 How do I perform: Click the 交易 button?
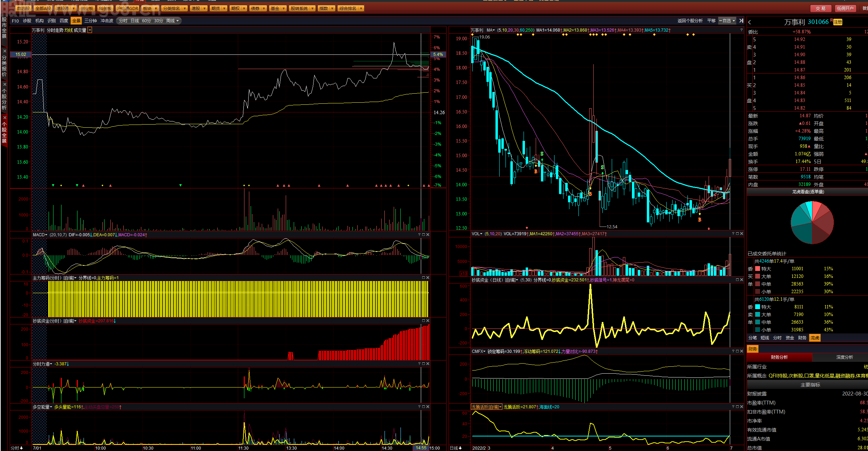[821, 9]
